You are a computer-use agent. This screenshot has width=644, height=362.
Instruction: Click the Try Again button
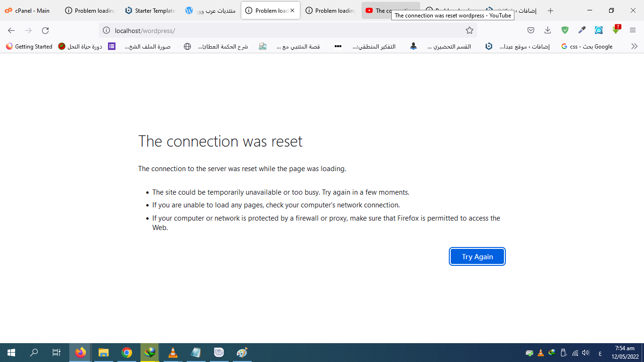click(477, 256)
